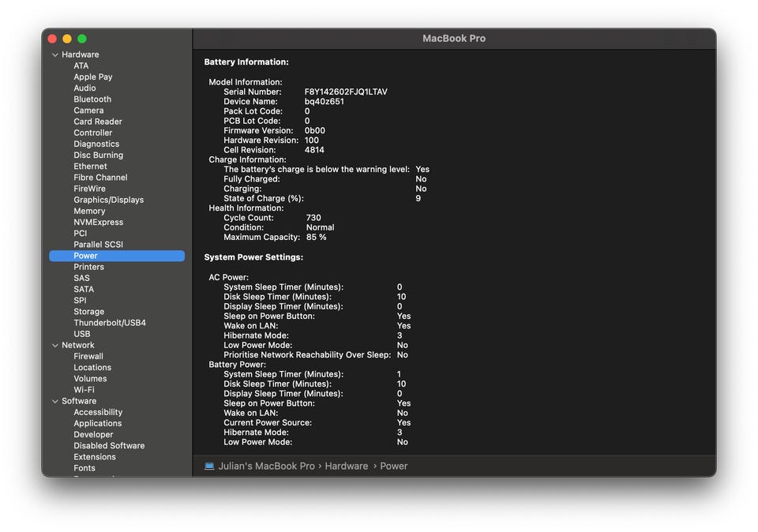The height and width of the screenshot is (532, 758).
Task: Click the laptop icon in the path bar
Action: [209, 466]
